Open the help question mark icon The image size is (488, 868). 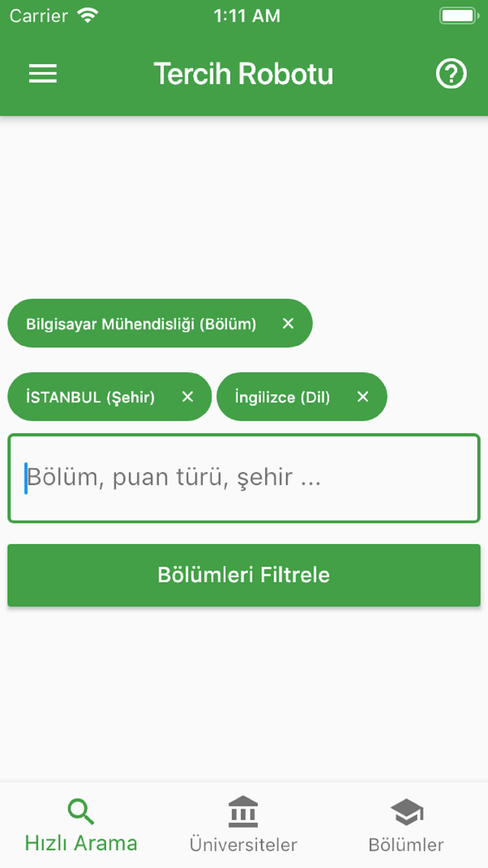451,74
